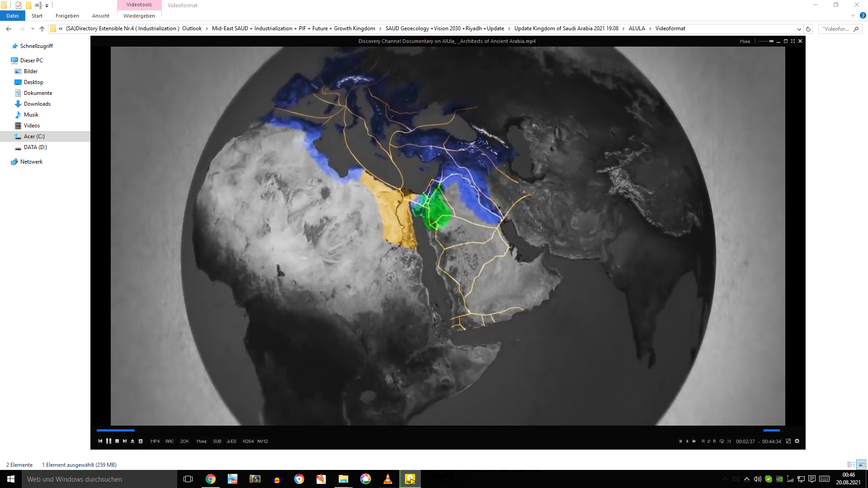Click the 2CH audio channel label
This screenshot has width=868, height=488.
(x=184, y=441)
